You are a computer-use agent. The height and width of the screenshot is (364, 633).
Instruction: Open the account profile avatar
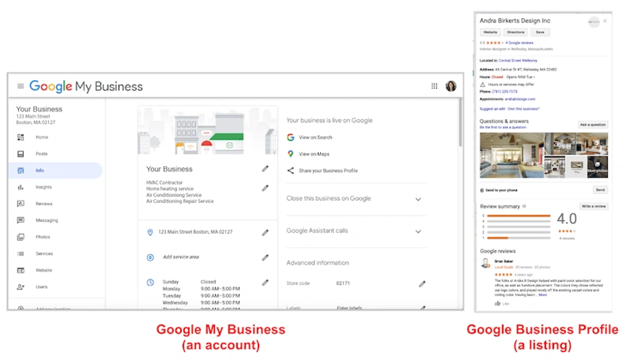click(x=451, y=86)
